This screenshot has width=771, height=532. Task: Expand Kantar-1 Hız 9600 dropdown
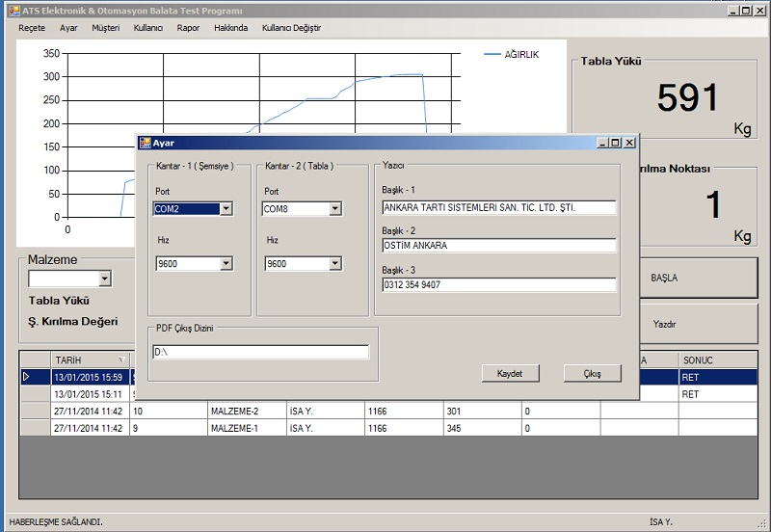(x=226, y=263)
